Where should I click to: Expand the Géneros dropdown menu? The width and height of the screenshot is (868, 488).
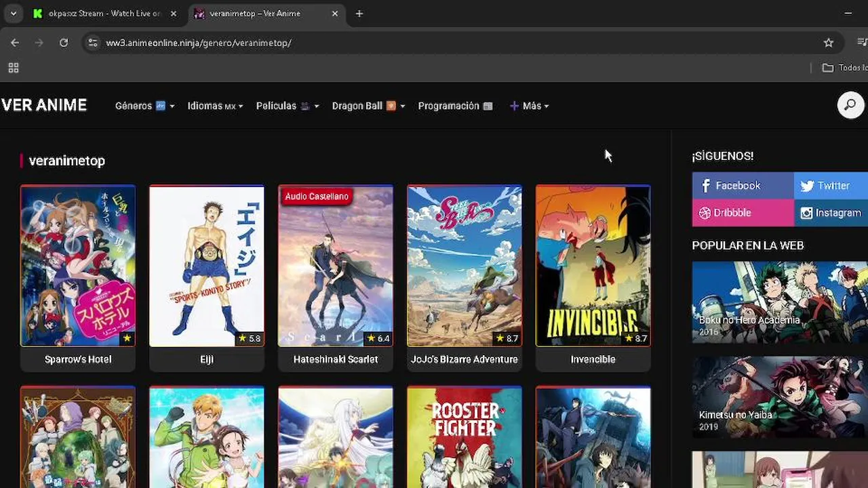[x=144, y=106]
